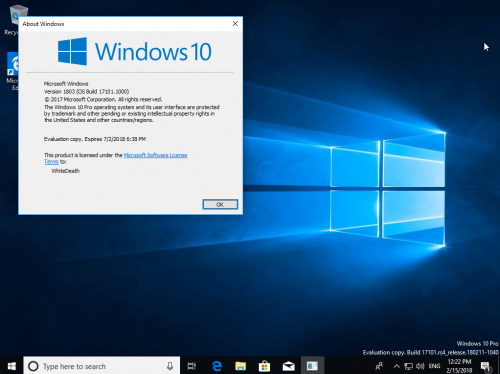Switch the ENG input language indicator
Viewport: 500px width, 374px height.
[x=434, y=366]
